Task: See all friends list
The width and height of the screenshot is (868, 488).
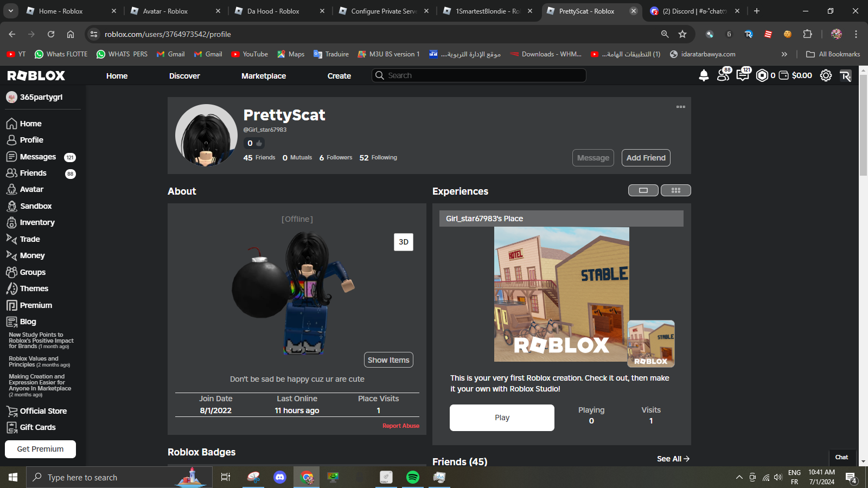Action: click(x=673, y=459)
